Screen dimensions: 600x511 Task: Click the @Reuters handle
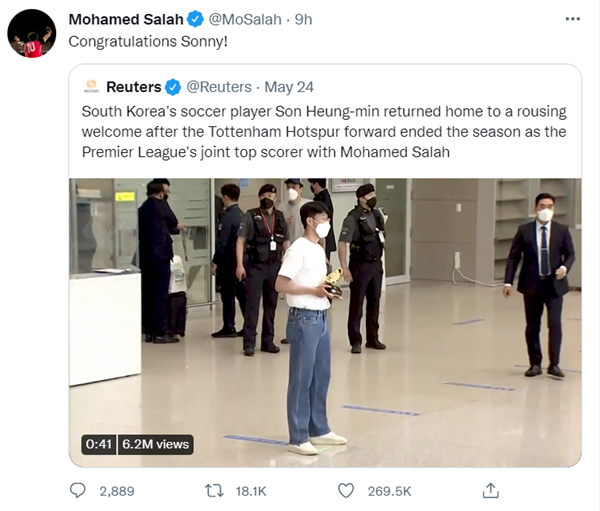click(220, 87)
